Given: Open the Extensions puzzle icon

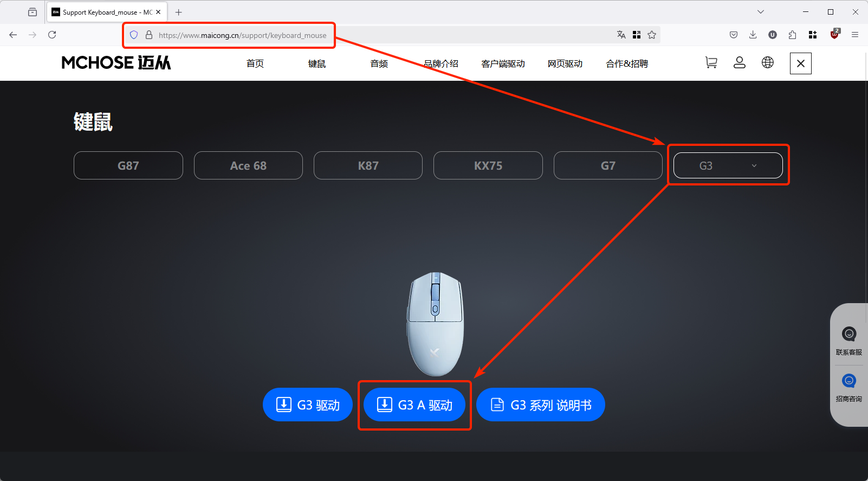Looking at the screenshot, I should point(793,35).
